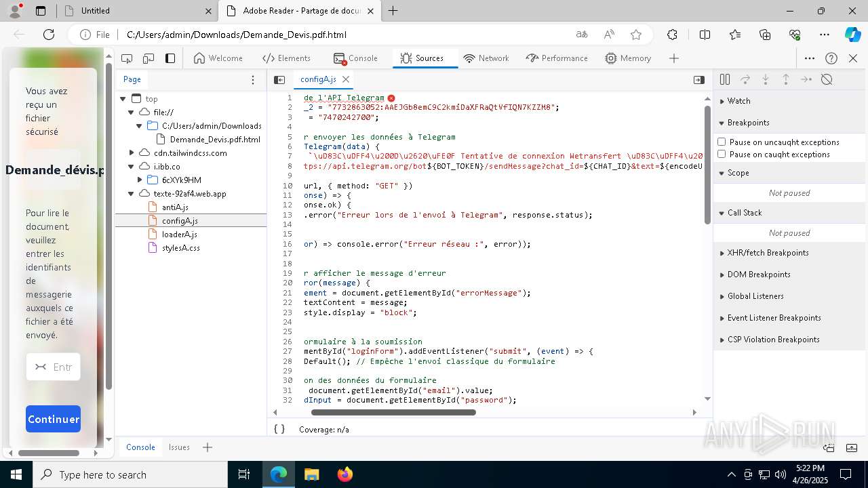
Task: Open loaderA.js in the navigator
Action: pos(180,235)
